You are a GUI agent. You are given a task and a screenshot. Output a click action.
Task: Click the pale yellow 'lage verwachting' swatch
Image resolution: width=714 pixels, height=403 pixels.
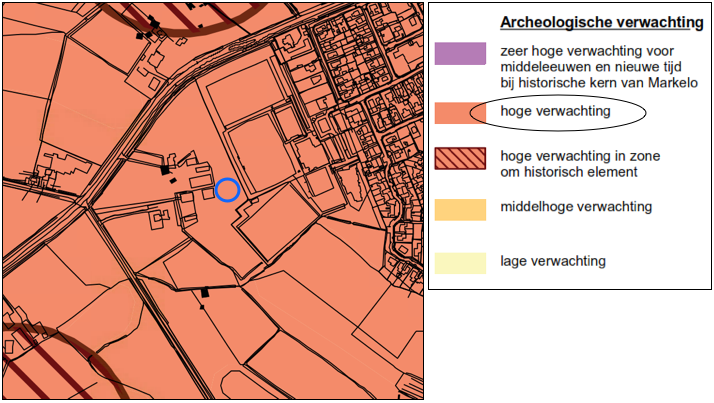coord(460,263)
